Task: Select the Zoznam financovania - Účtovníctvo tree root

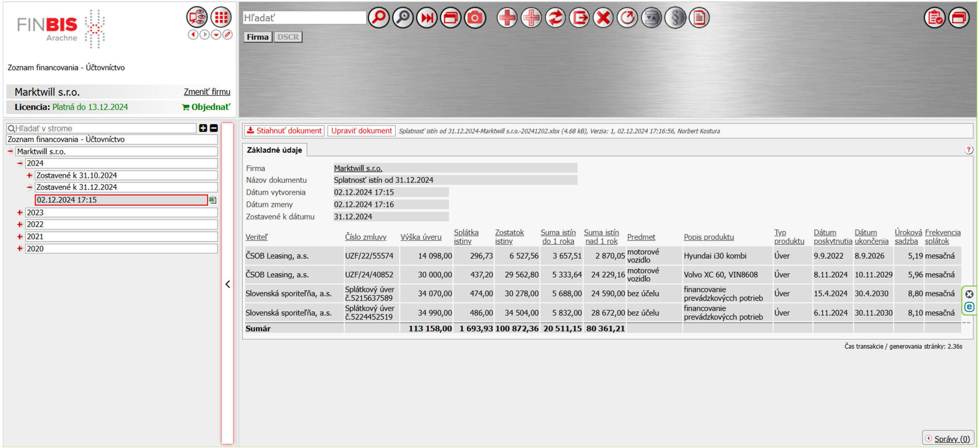Action: [x=112, y=139]
